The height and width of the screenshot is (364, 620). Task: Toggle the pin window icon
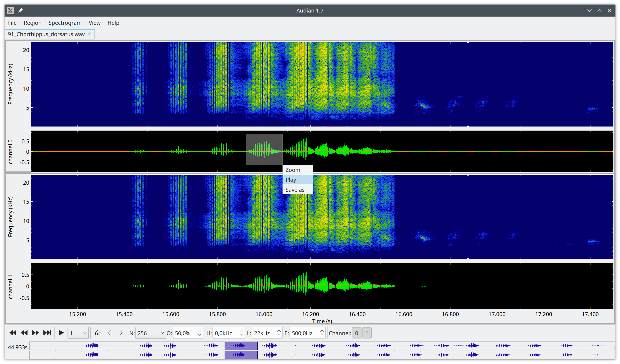click(21, 10)
